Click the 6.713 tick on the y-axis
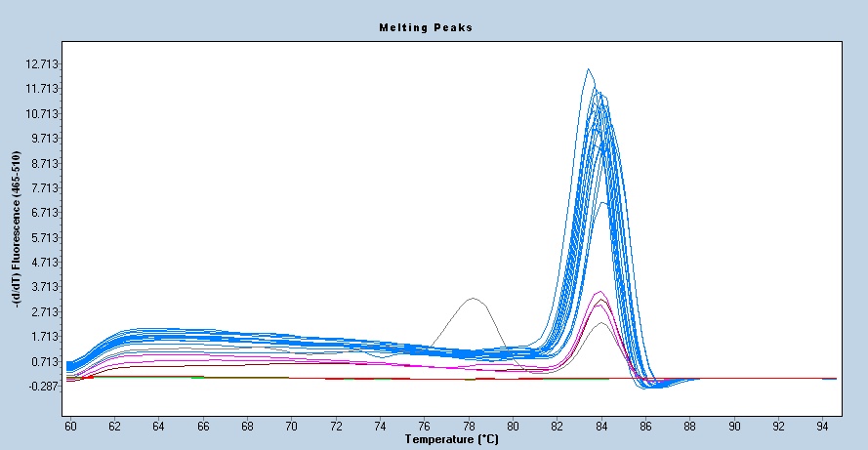Image resolution: width=868 pixels, height=450 pixels. pyautogui.click(x=44, y=213)
